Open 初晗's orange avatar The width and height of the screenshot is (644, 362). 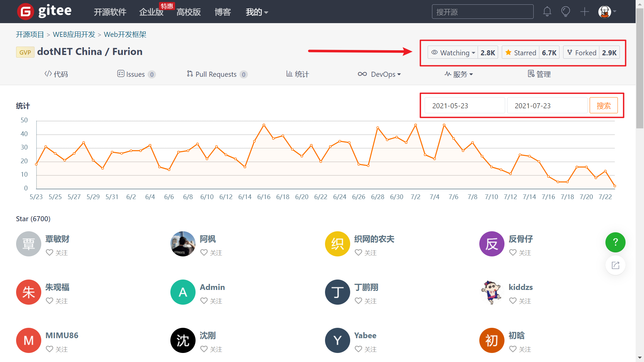point(492,340)
